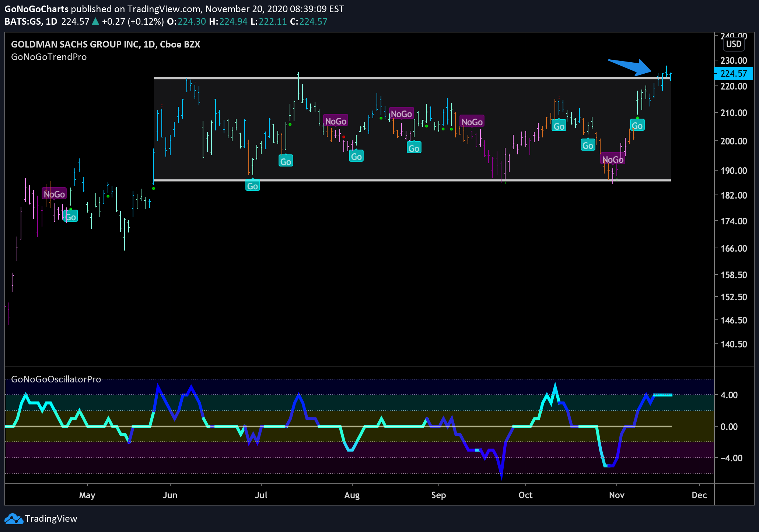759x532 pixels.
Task: Click the Go signal label in late October
Action: click(588, 145)
